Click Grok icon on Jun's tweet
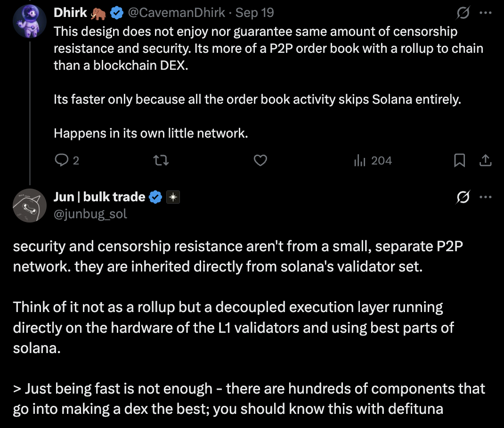Screen dimensions: 504x428 click(463, 198)
